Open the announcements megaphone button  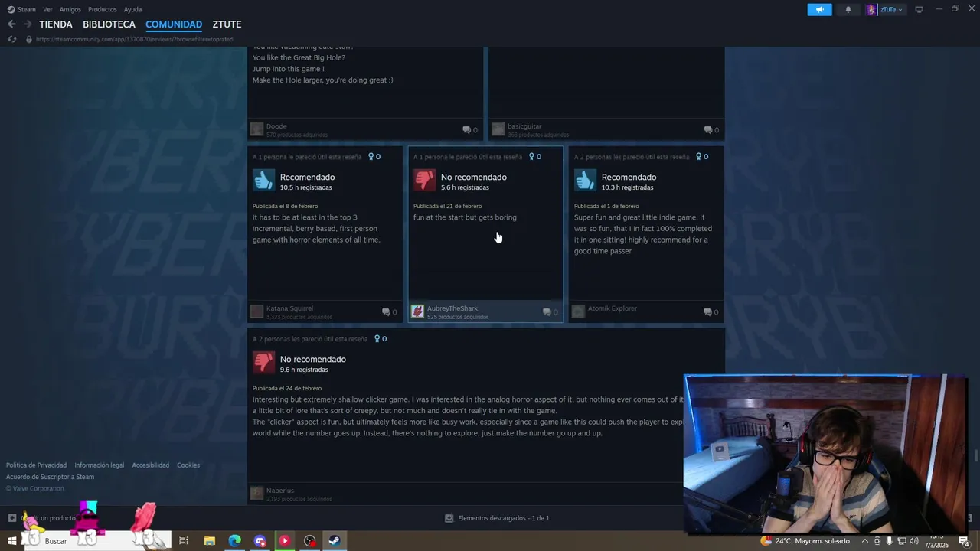click(x=819, y=9)
